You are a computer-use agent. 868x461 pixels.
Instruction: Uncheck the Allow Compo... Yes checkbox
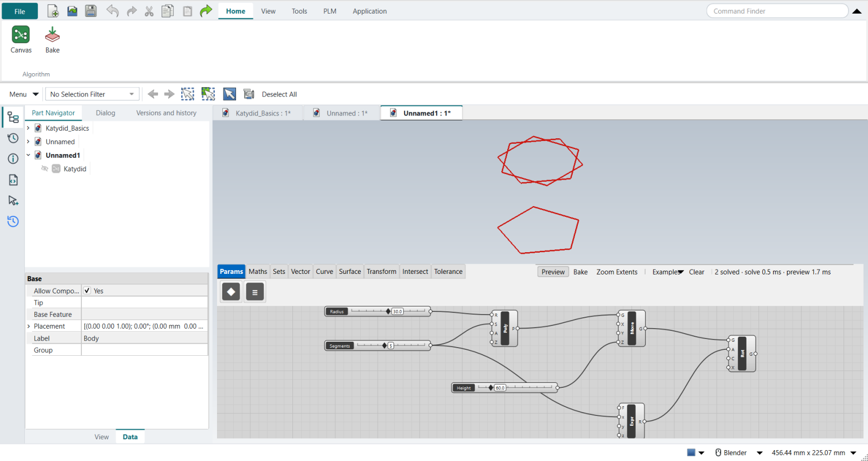[87, 291]
